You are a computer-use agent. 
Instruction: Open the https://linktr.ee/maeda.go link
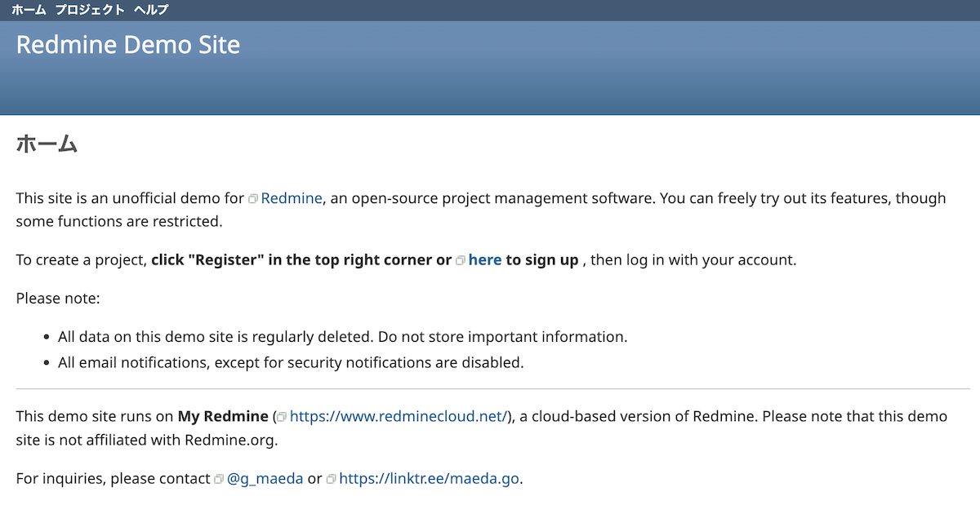[430, 479]
